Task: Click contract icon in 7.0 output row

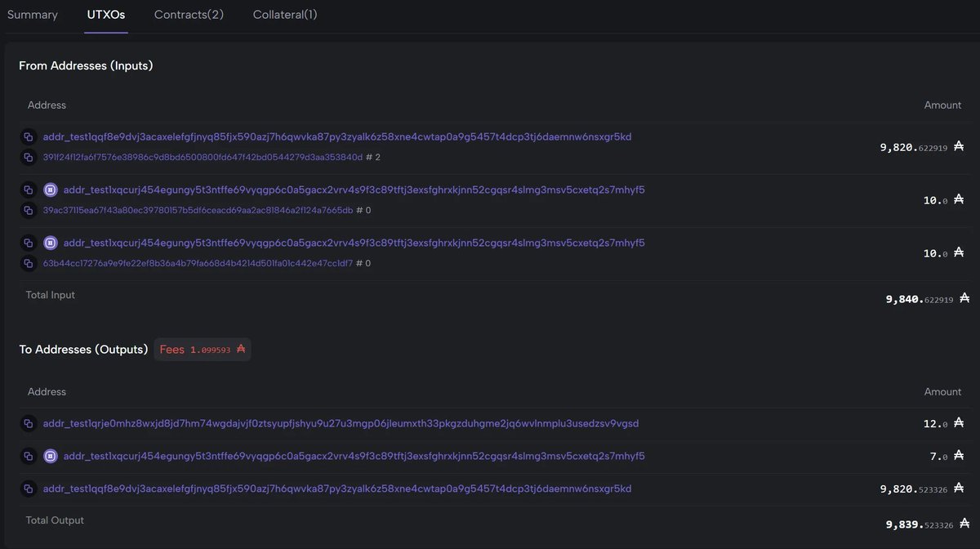Action: pos(50,457)
